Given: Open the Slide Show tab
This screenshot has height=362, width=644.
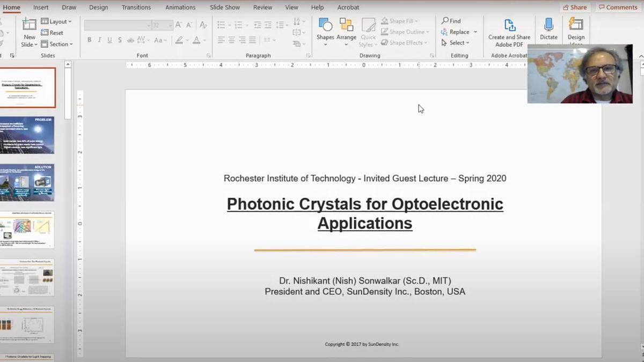Looking at the screenshot, I should tap(225, 8).
